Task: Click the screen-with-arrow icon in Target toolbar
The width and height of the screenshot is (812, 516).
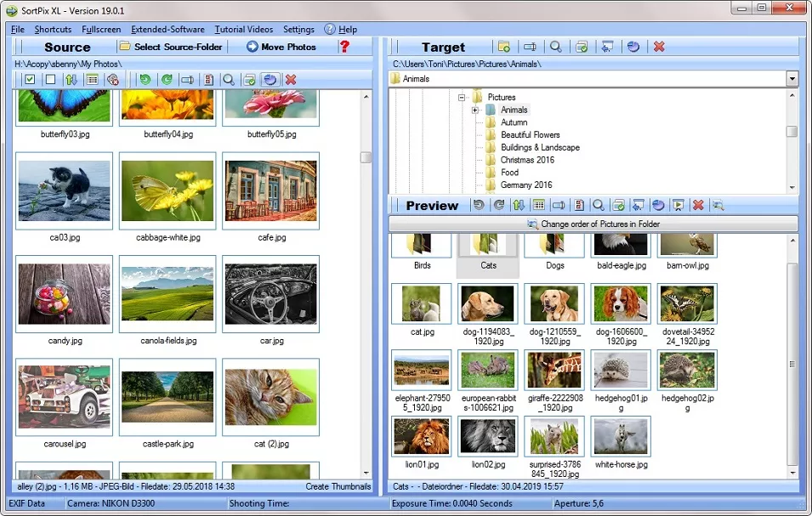Action: pos(607,47)
